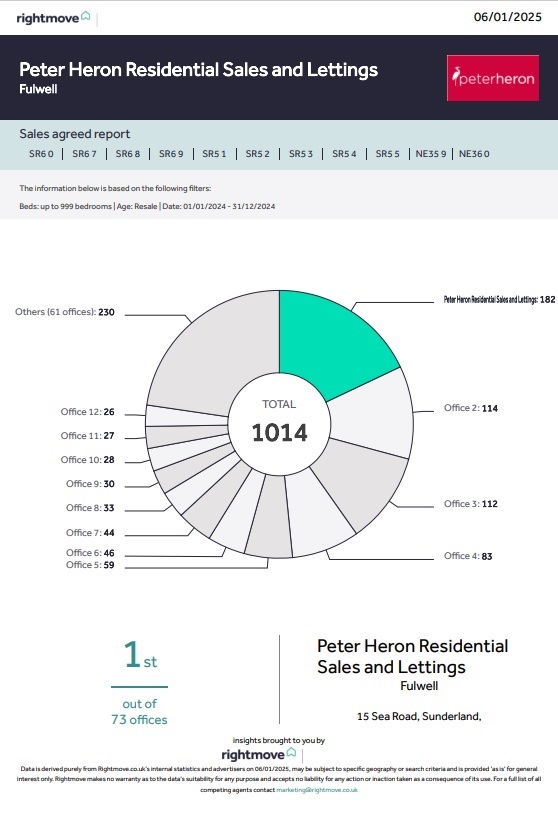Click the 'Sales agreed report' heading

coord(75,134)
